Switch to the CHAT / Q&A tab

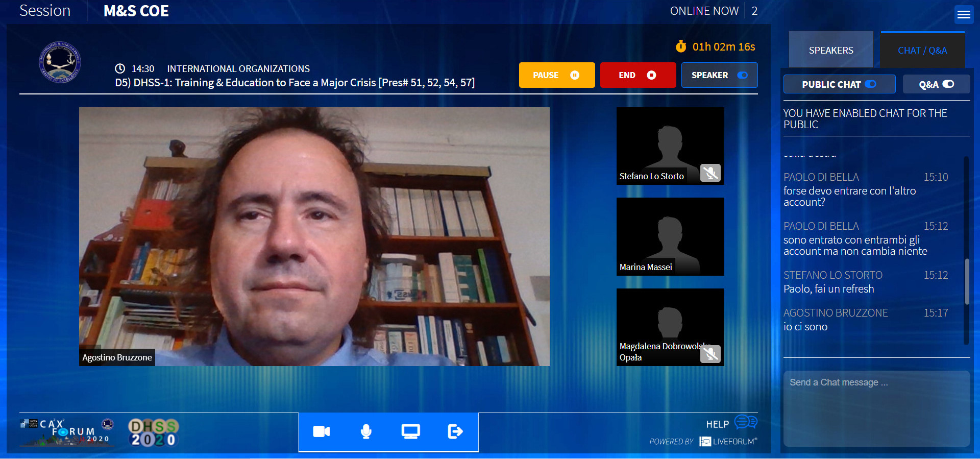(x=922, y=50)
